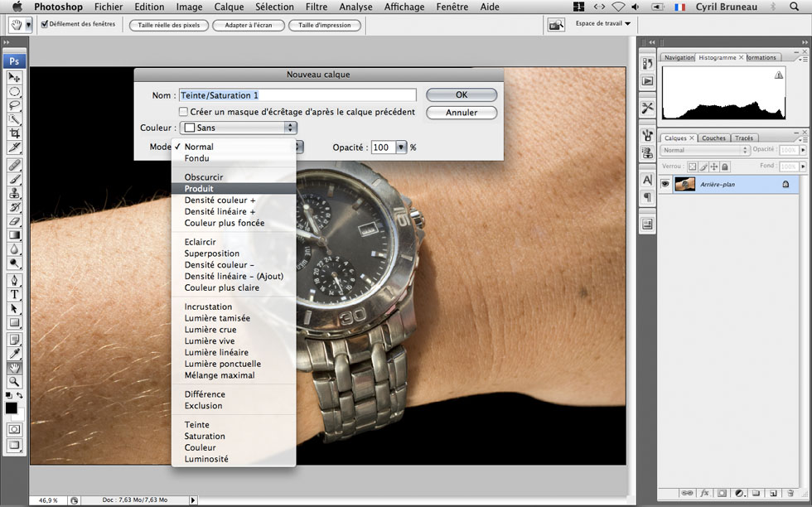Open the Couleur dropdown showing Sans
The image size is (812, 507).
[x=239, y=128]
